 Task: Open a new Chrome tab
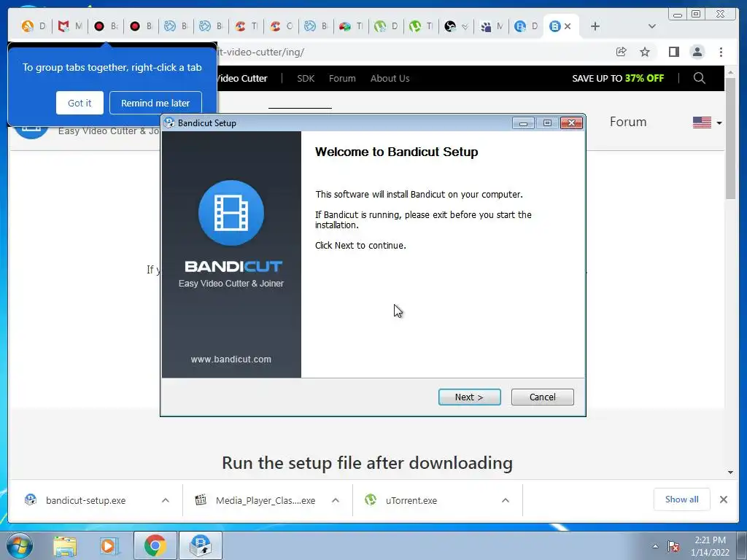tap(595, 26)
